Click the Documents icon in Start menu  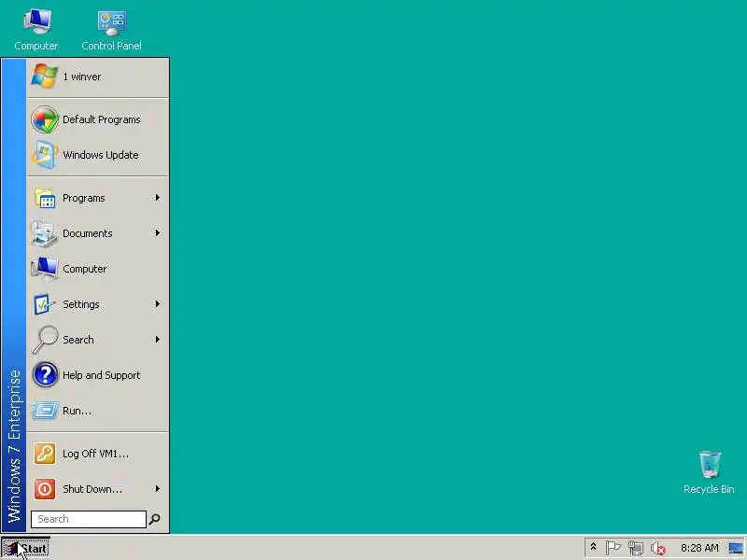(44, 233)
